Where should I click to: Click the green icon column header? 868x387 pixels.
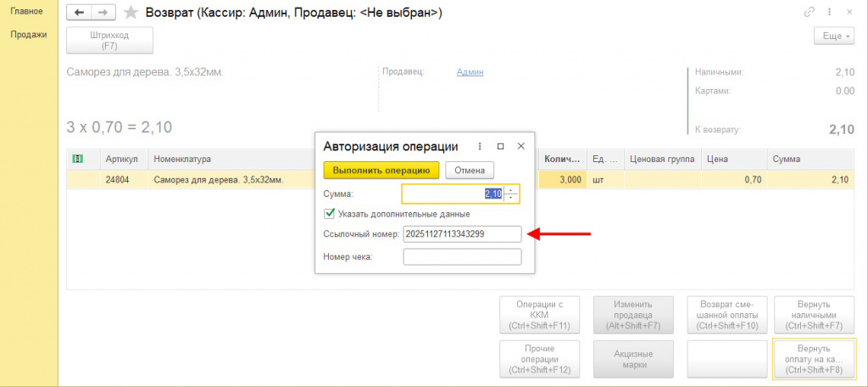click(78, 159)
